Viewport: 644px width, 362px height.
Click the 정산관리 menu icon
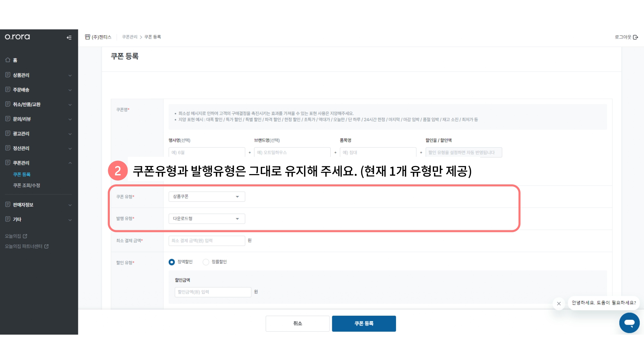(8, 148)
